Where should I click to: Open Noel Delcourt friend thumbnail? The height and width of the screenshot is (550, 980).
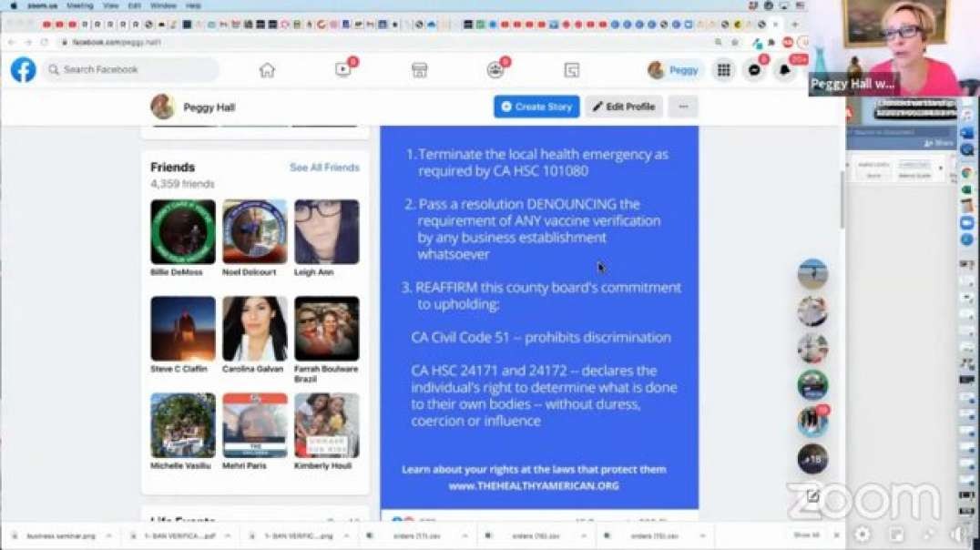(x=255, y=232)
